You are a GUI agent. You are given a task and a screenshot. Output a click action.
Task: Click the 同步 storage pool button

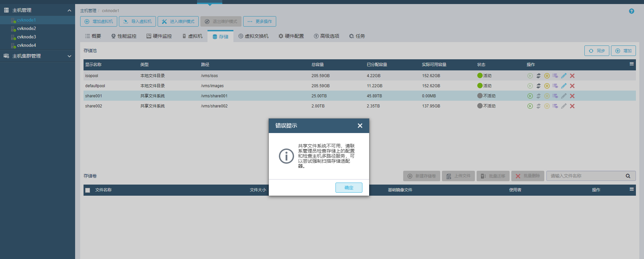pos(597,51)
